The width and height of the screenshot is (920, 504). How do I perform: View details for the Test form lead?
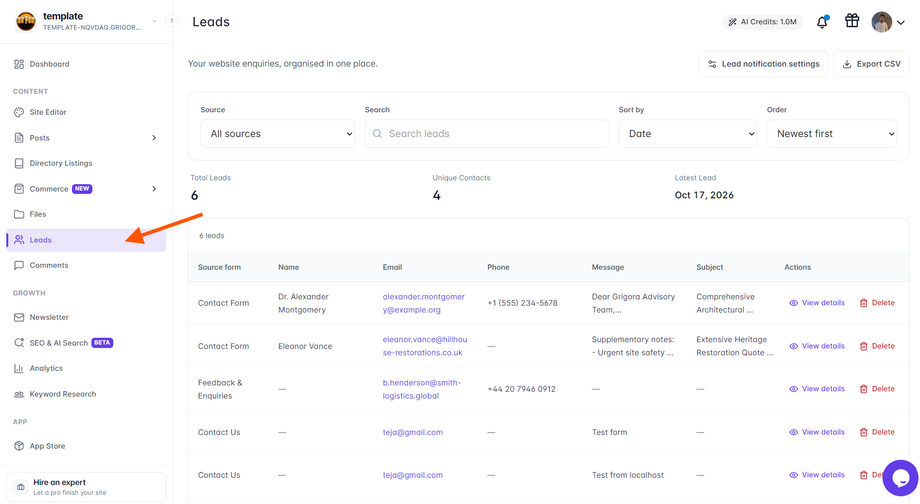[817, 432]
